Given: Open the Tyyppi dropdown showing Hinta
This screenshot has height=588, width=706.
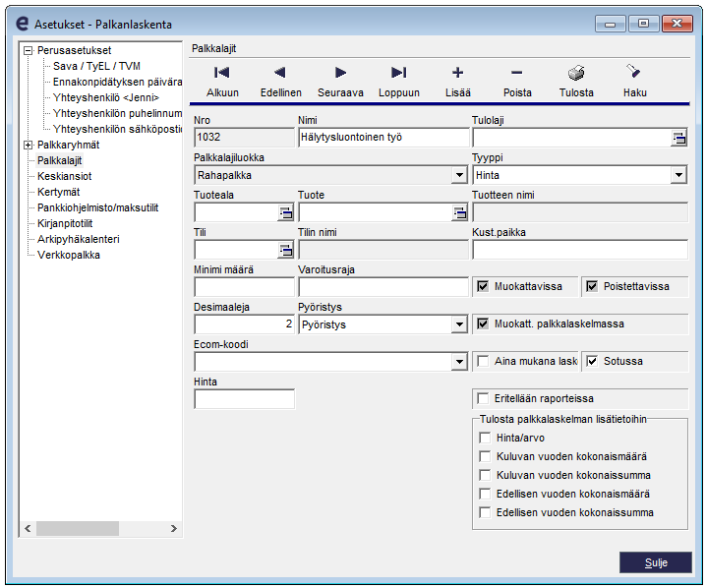Looking at the screenshot, I should [x=678, y=175].
